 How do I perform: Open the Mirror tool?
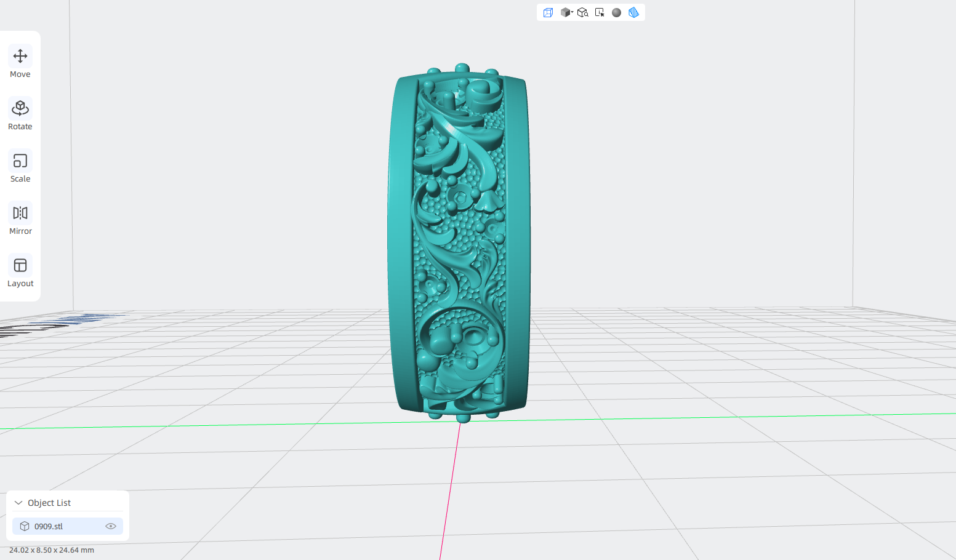[20, 220]
